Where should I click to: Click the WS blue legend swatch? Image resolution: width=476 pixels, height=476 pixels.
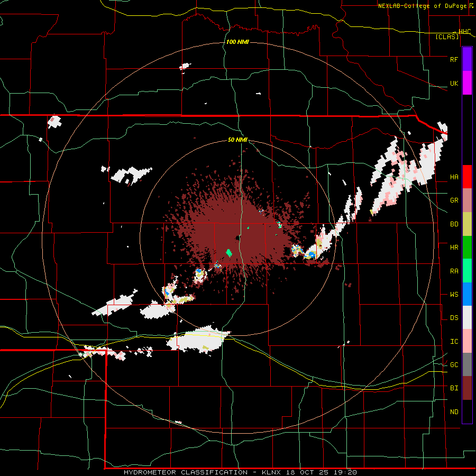point(467,294)
